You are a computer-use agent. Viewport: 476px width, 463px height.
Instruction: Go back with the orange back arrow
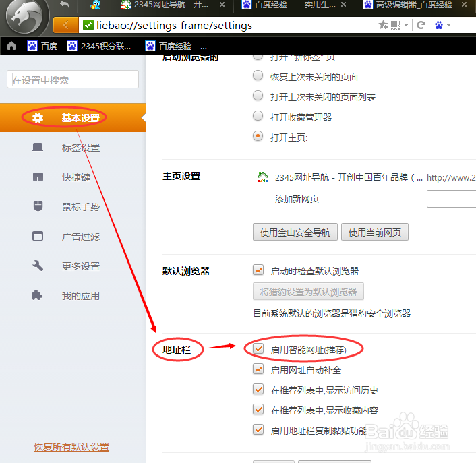coord(65,25)
